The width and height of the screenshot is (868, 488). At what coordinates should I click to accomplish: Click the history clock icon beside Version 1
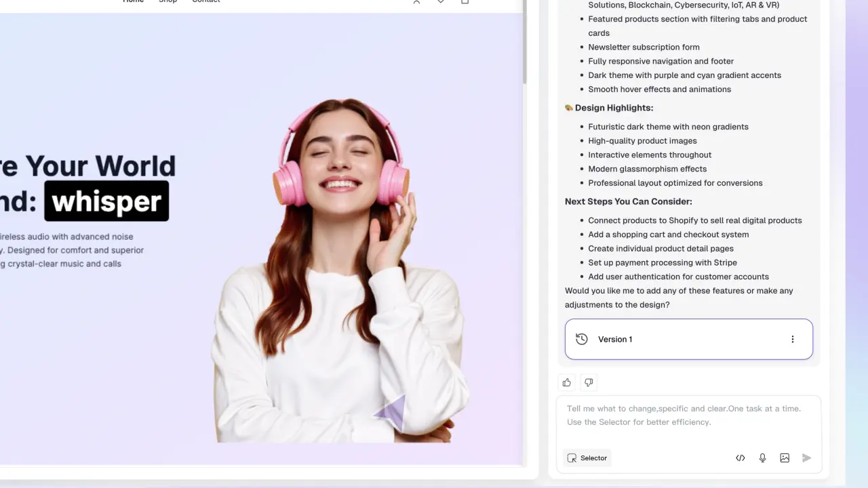click(581, 340)
